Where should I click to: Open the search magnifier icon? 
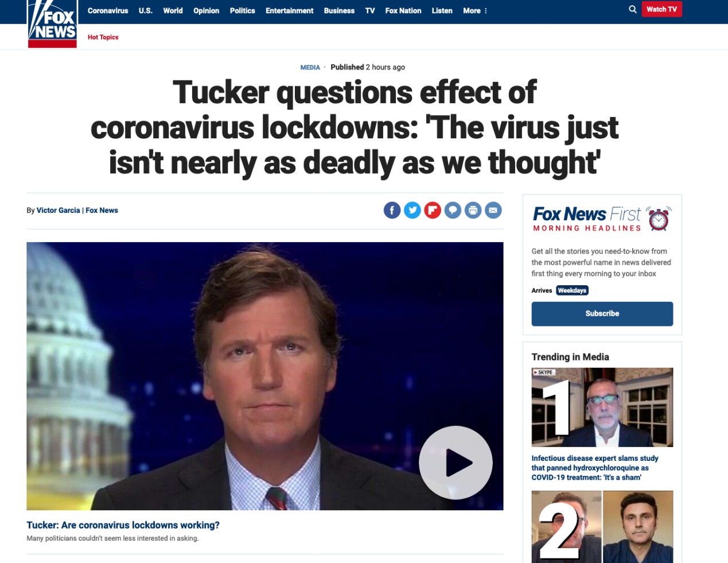tap(633, 9)
